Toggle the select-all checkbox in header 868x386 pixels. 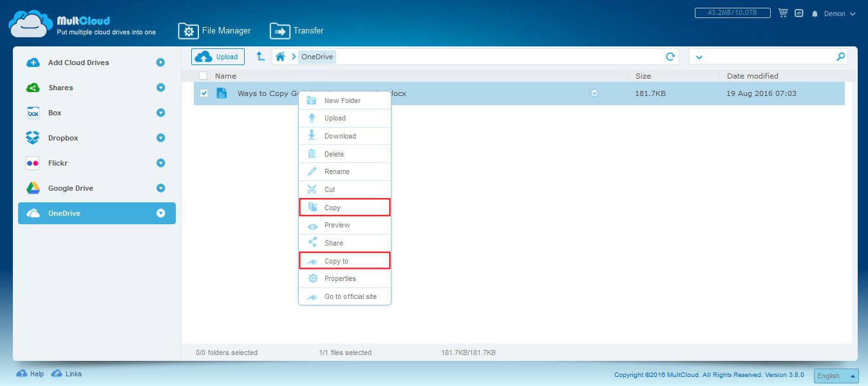coord(203,76)
